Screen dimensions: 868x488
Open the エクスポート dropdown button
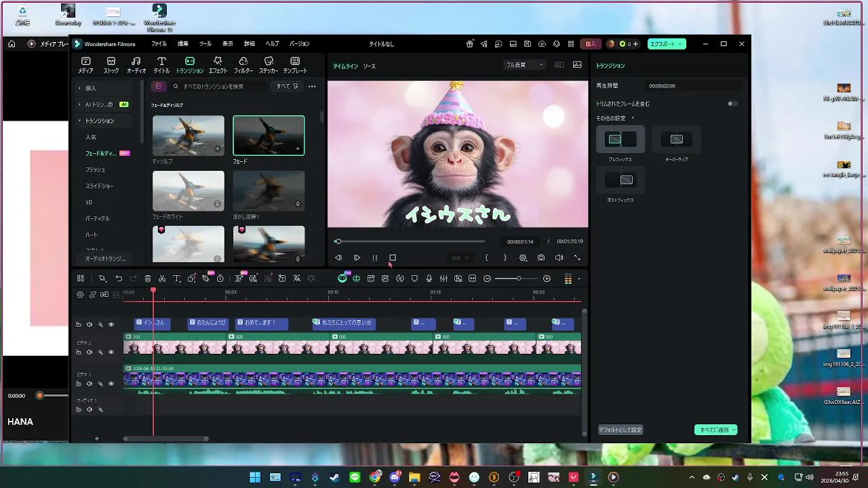pos(667,44)
